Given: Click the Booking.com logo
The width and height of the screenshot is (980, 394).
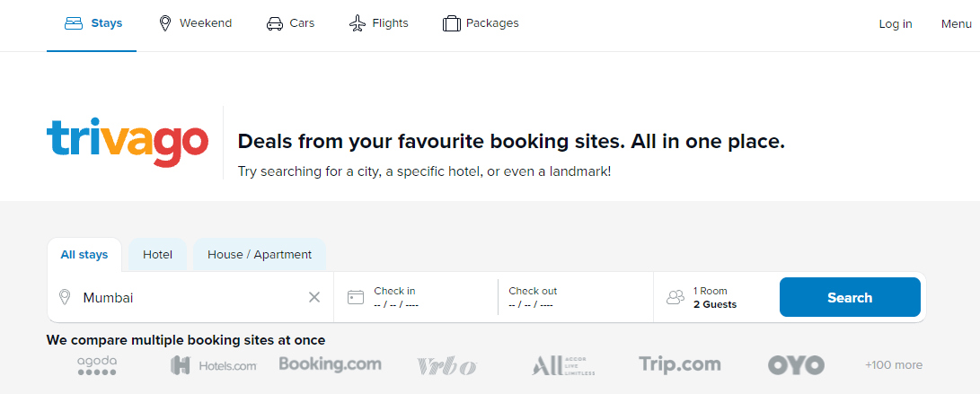Looking at the screenshot, I should pyautogui.click(x=330, y=364).
